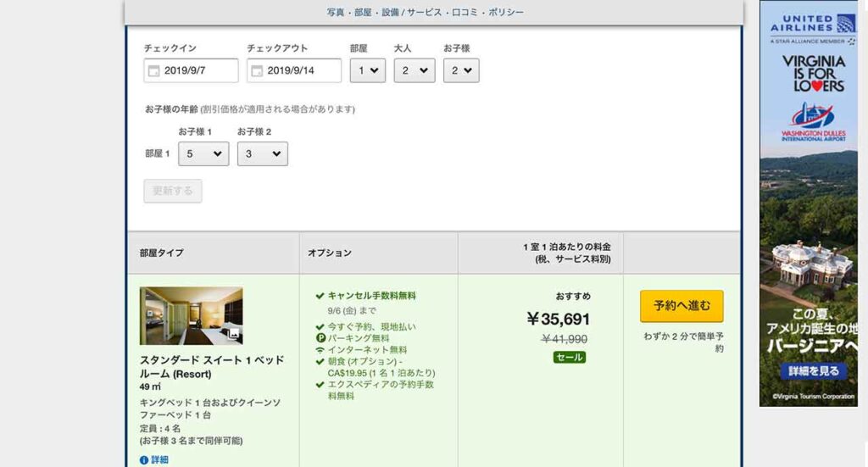Click the blue info icon beside 詳細
Screen dimensions: 868x467
[x=143, y=460]
